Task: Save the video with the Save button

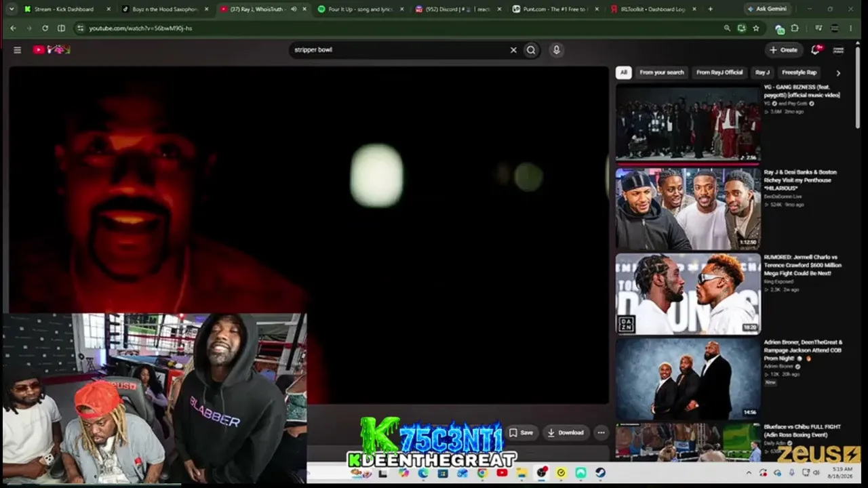Action: tap(521, 432)
